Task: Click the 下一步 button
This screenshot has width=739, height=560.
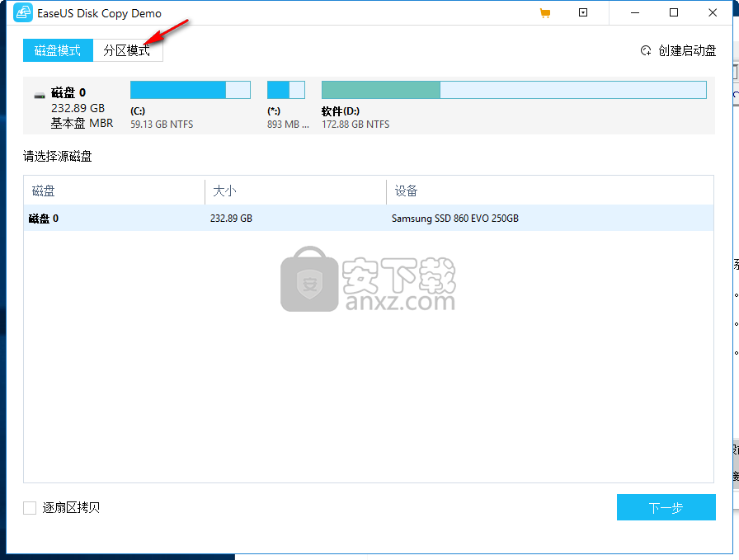Action: point(666,508)
